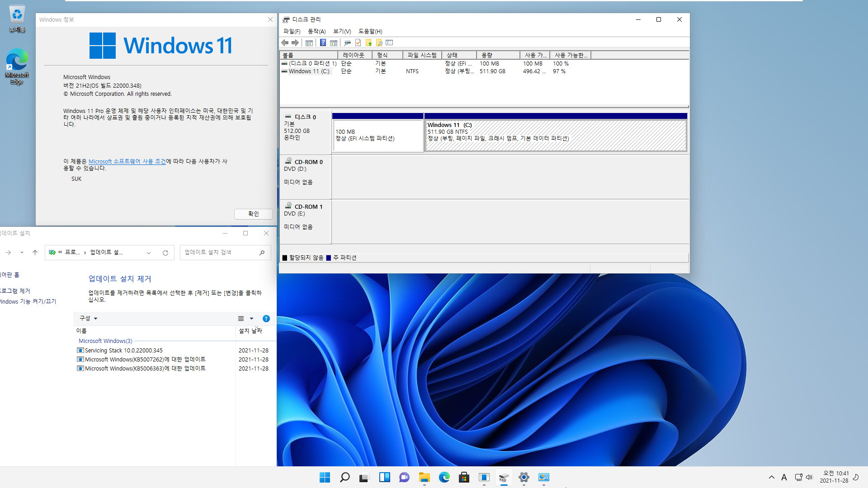The image size is (868, 488).
Task: Open the 동작(A) menu in Disk Management
Action: (316, 31)
